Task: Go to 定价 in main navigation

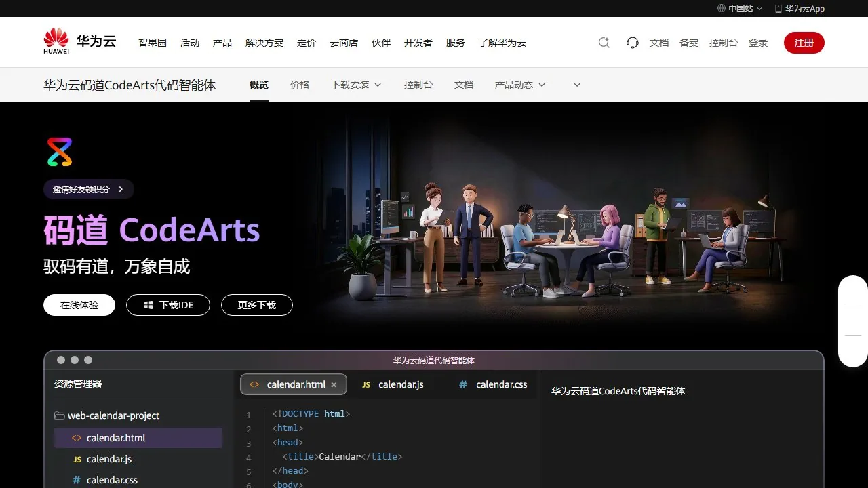Action: click(307, 43)
